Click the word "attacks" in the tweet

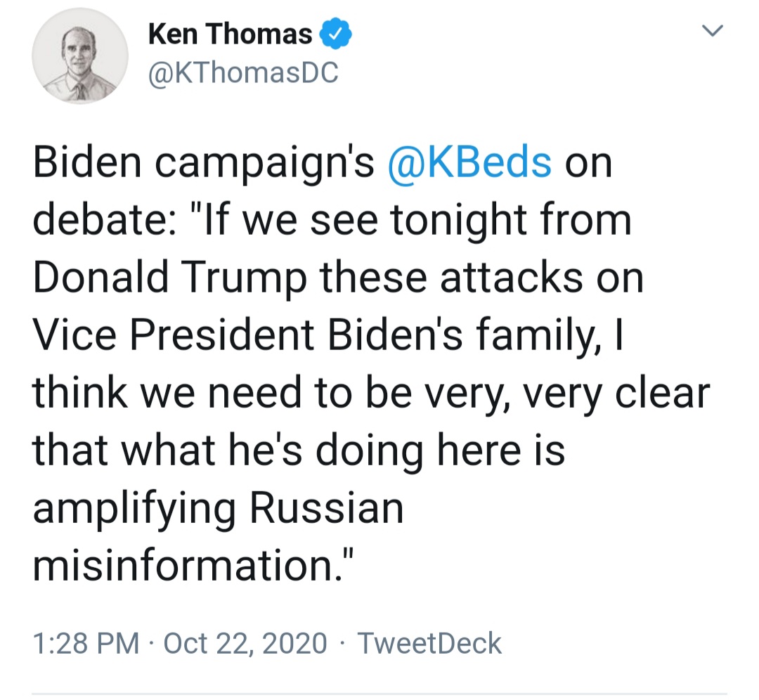click(x=512, y=278)
